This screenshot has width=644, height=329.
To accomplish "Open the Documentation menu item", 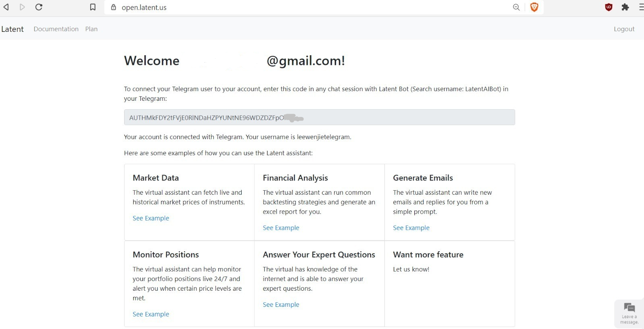I will (56, 29).
